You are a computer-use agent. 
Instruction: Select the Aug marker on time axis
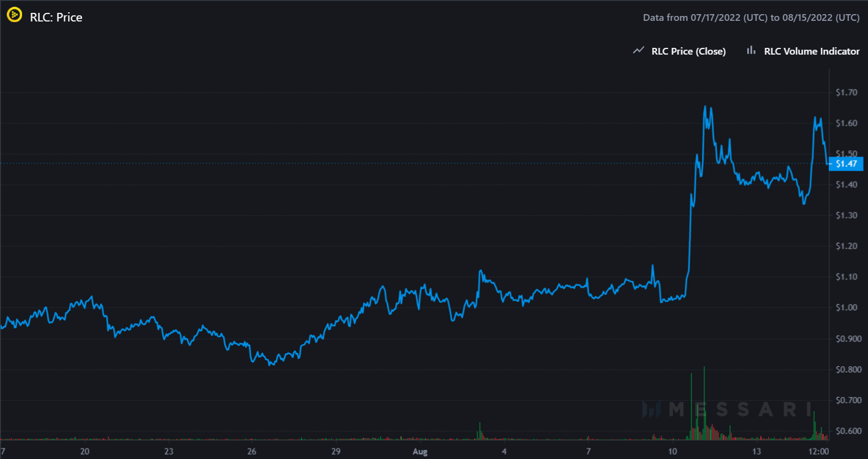click(419, 452)
